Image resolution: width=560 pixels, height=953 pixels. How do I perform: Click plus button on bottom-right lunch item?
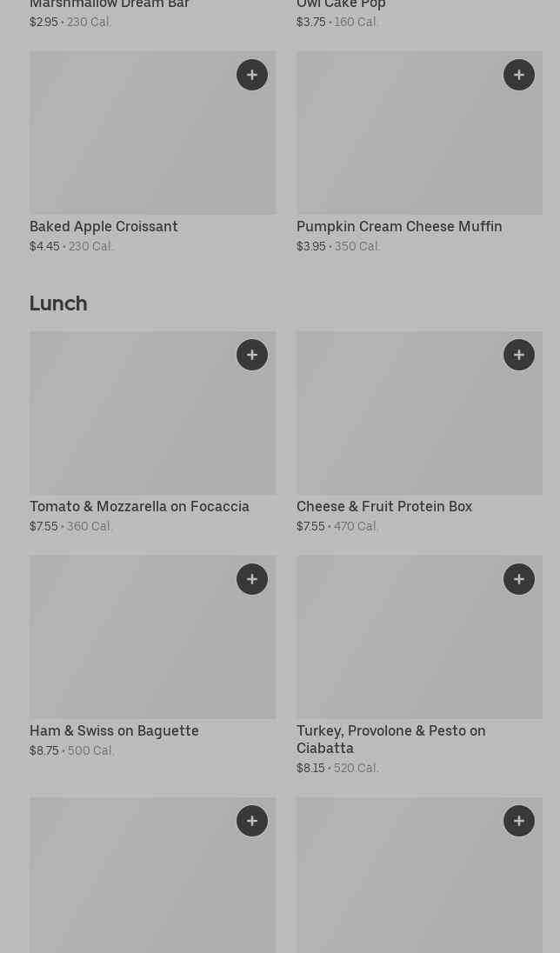[519, 821]
